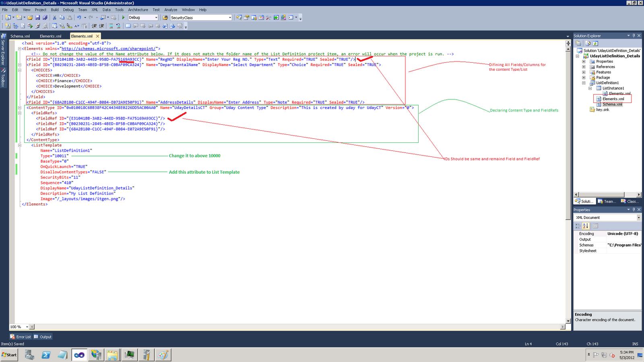Open the SecurityClass find combo box
644x362 pixels.
[201, 18]
